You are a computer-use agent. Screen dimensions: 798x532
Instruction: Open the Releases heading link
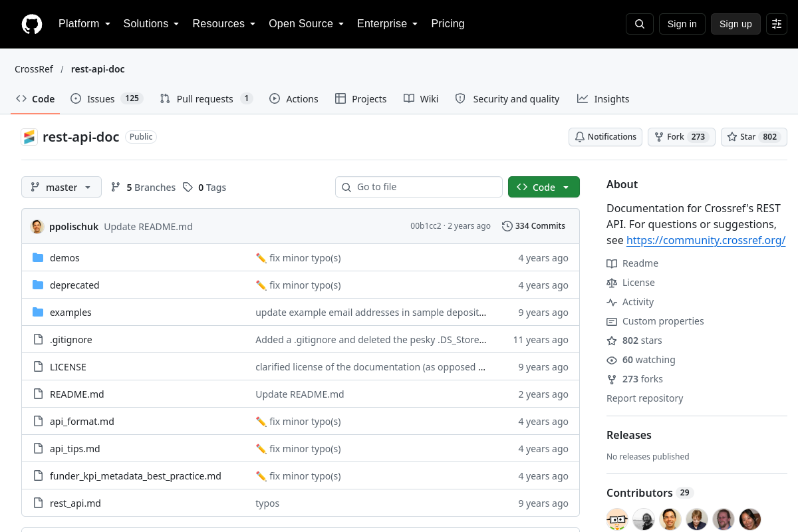coord(629,435)
